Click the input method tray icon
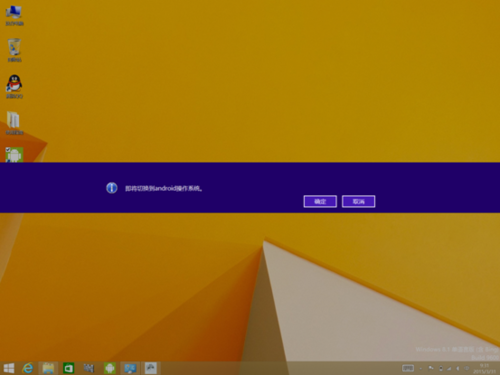Screen dimensions: 500x375 (x=466, y=368)
